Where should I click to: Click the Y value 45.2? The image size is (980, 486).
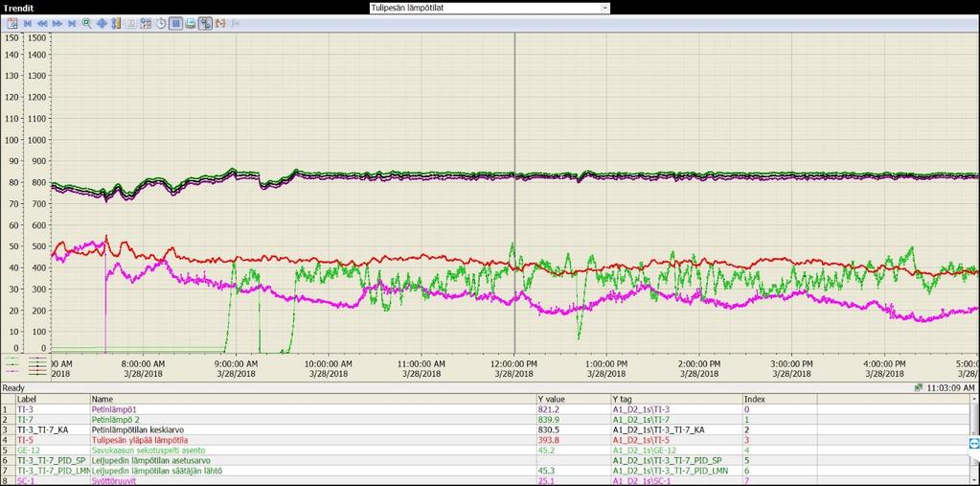point(545,451)
